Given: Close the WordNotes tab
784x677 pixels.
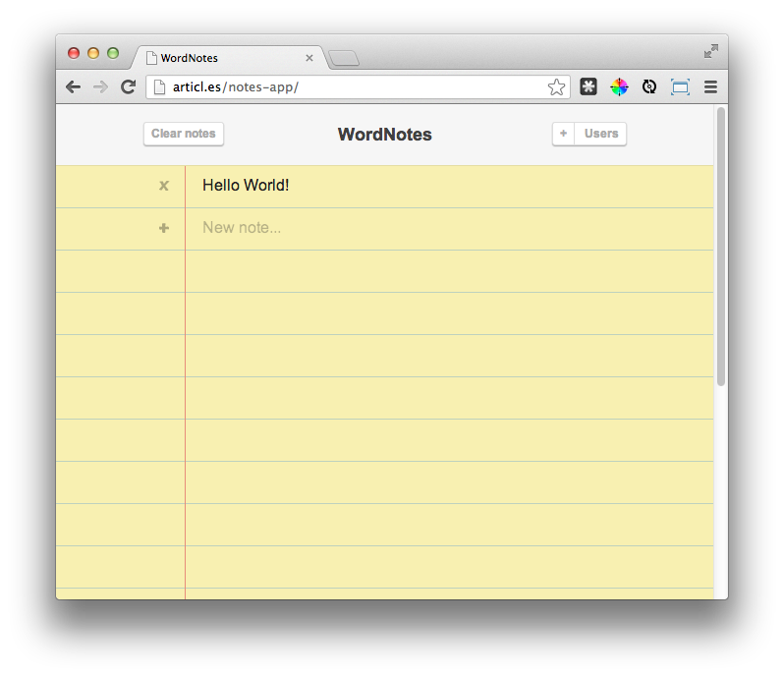Looking at the screenshot, I should 309,58.
